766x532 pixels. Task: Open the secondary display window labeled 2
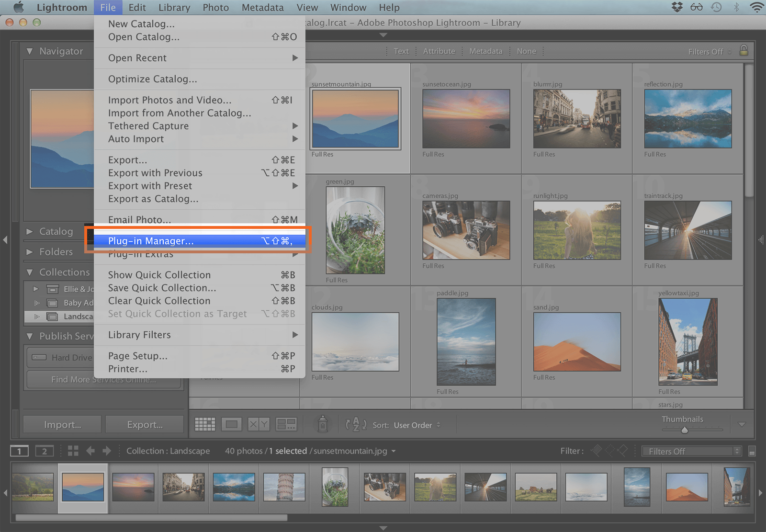pos(45,451)
